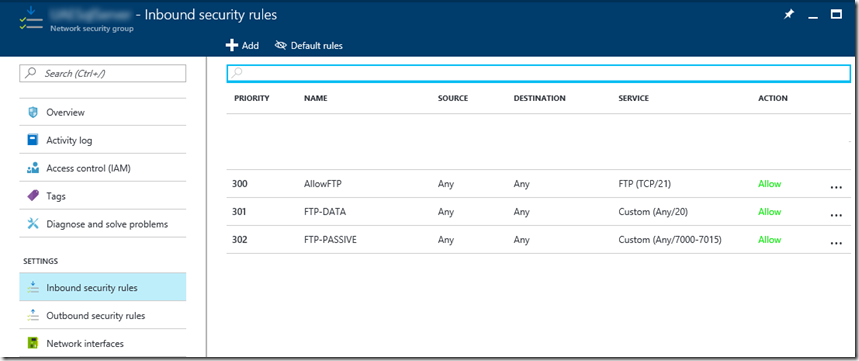Click the Overview shield icon
Screen dimensions: 859x361
[x=32, y=112]
